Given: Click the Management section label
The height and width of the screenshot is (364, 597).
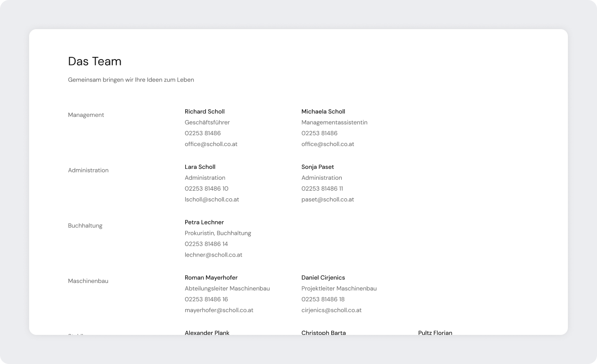Looking at the screenshot, I should coord(86,115).
